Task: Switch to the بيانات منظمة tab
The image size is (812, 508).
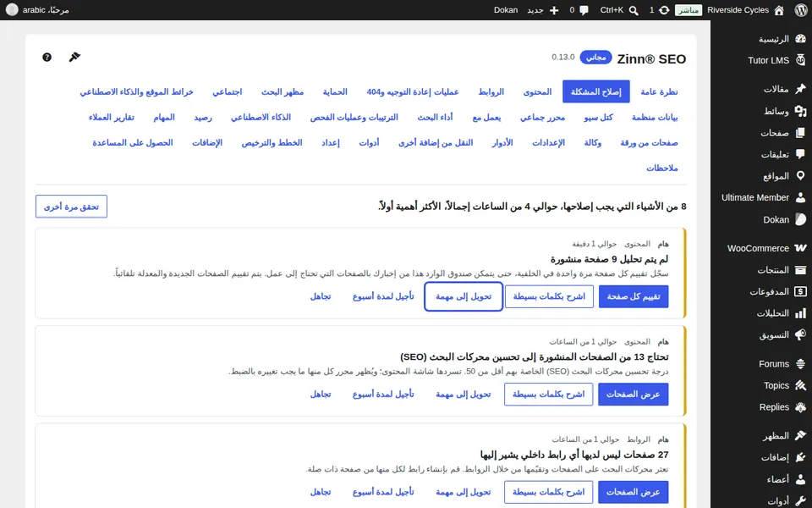Action: [x=655, y=117]
